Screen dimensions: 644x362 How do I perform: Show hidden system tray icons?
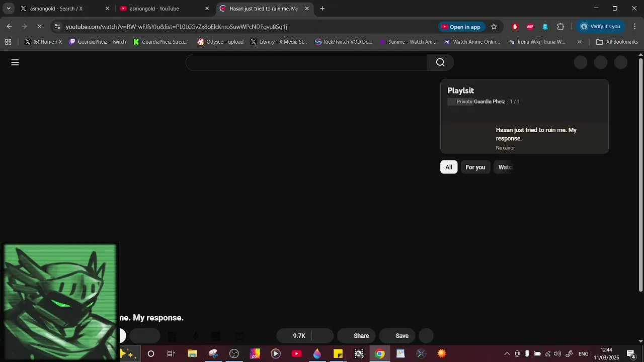(x=507, y=354)
